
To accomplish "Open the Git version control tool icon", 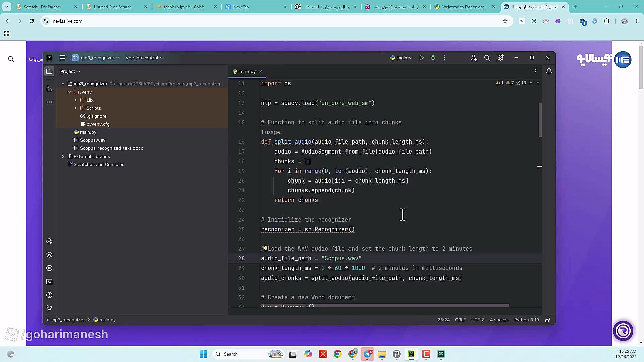I will tap(49, 308).
